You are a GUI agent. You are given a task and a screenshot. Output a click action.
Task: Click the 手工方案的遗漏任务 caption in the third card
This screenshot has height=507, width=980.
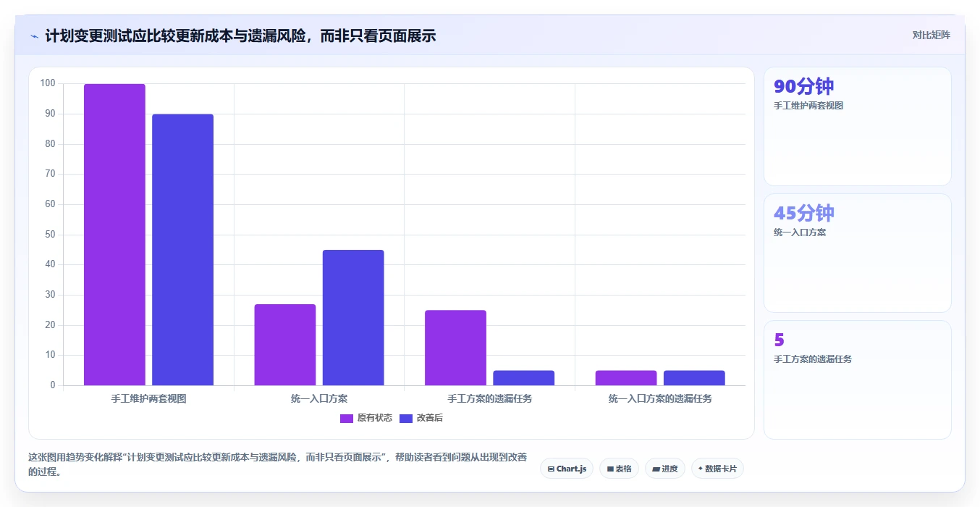pos(813,359)
